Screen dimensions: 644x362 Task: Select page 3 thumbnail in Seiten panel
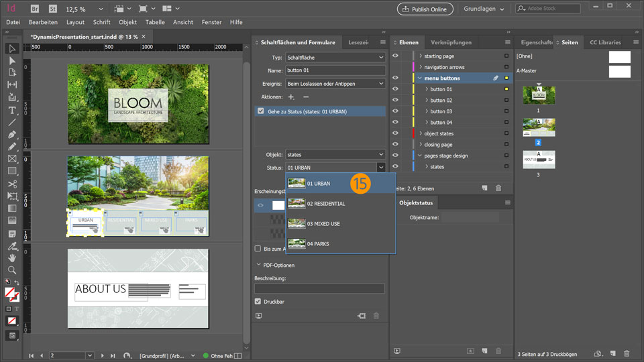[539, 160]
